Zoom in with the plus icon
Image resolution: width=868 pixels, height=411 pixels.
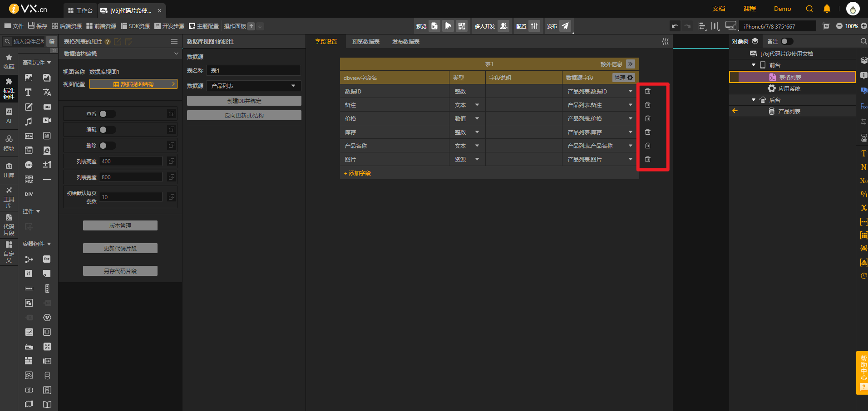tap(864, 26)
